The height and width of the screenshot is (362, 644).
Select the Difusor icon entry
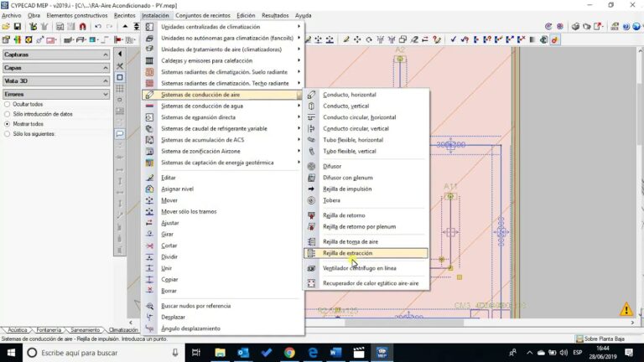click(311, 166)
